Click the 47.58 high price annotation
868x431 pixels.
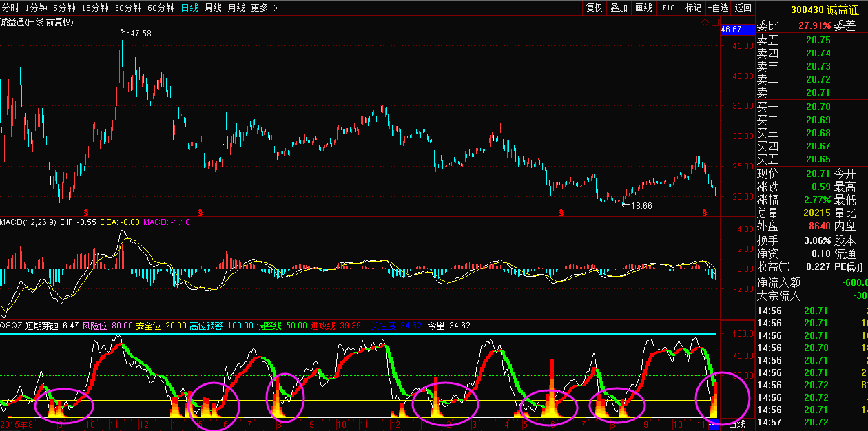click(x=141, y=33)
